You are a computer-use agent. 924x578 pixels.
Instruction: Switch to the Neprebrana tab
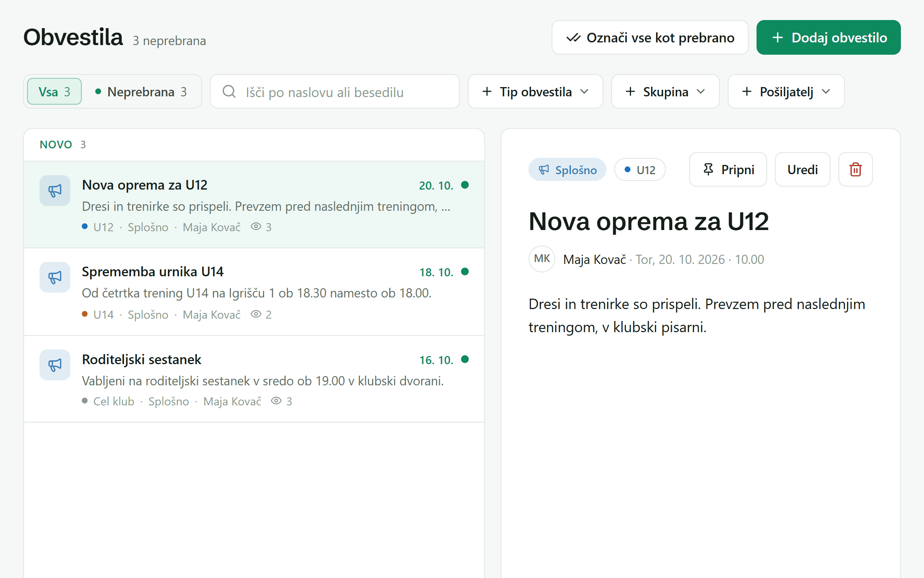pyautogui.click(x=141, y=92)
